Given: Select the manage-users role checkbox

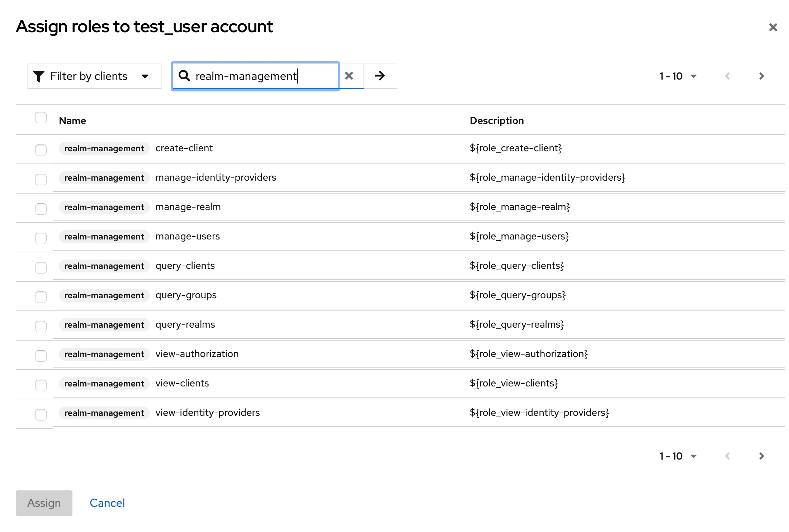Looking at the screenshot, I should pyautogui.click(x=41, y=238).
